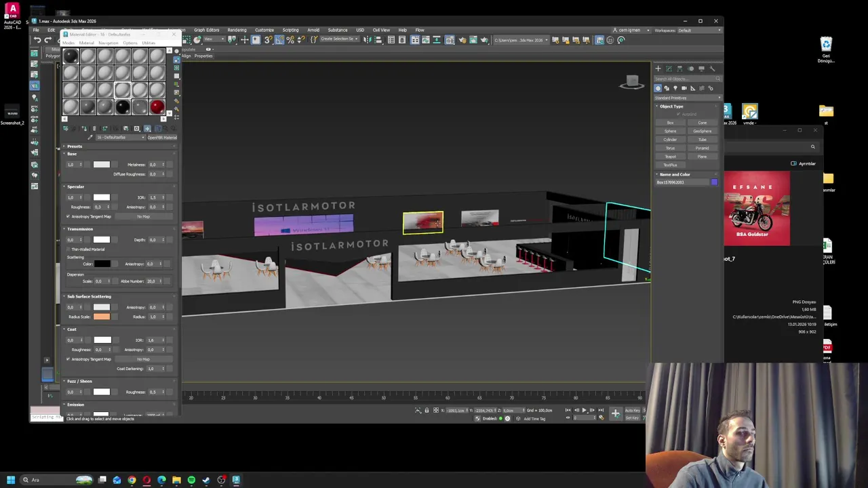Click the Teapot primitive button
The width and height of the screenshot is (868, 488).
pyautogui.click(x=670, y=157)
